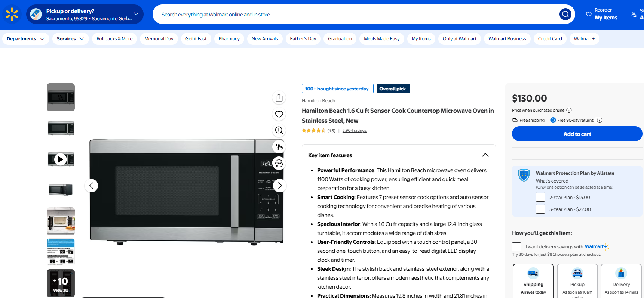Select the kitchen lifestyle thumbnail
This screenshot has width=644, height=298.
(61, 221)
